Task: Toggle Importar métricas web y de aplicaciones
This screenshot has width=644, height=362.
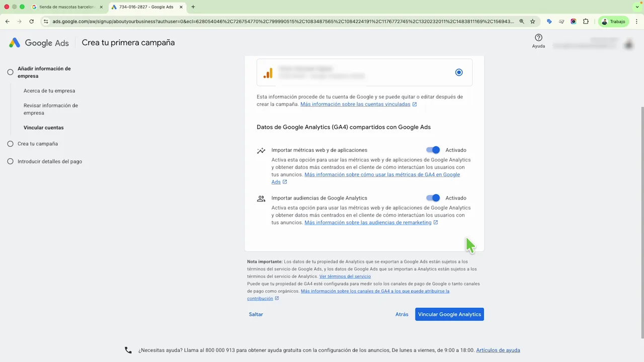Action: (x=433, y=150)
